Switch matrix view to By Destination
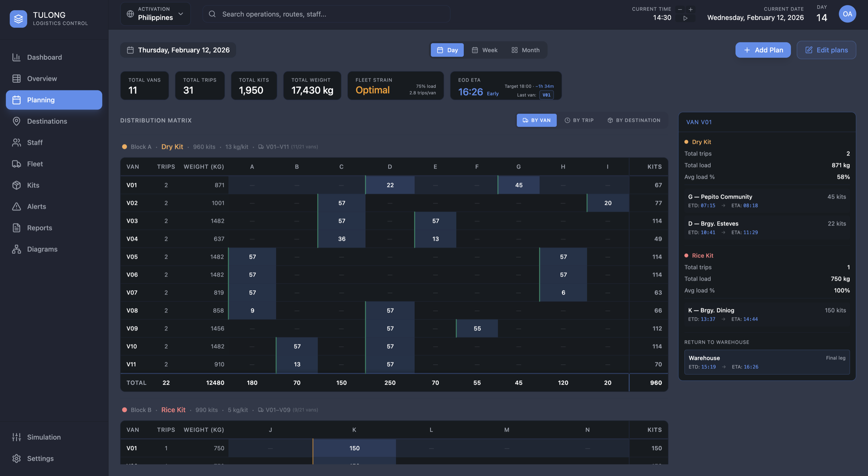 634,120
